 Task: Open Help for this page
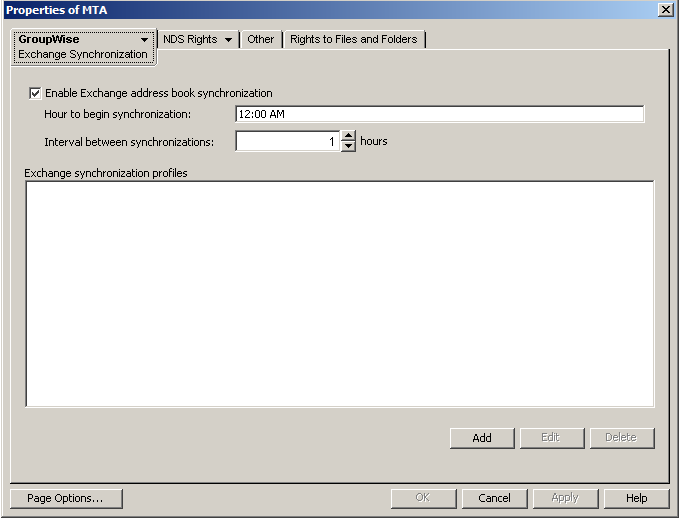click(x=637, y=498)
